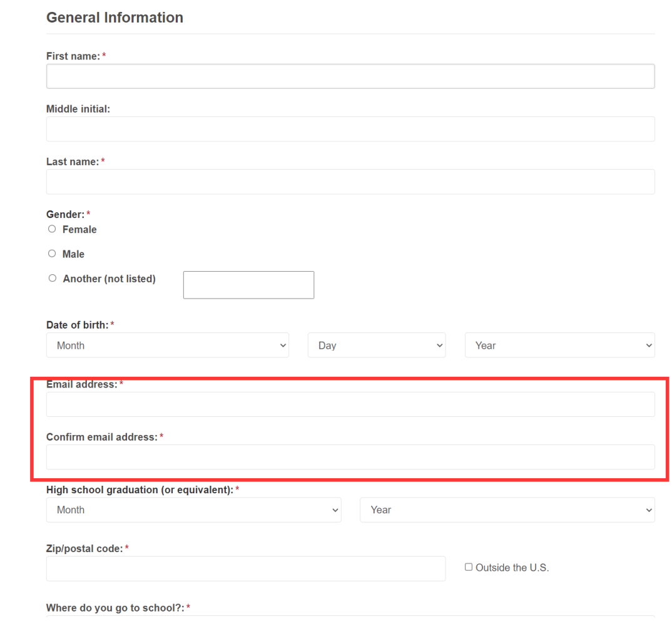
Task: Select the Female gender option
Action: [x=52, y=229]
